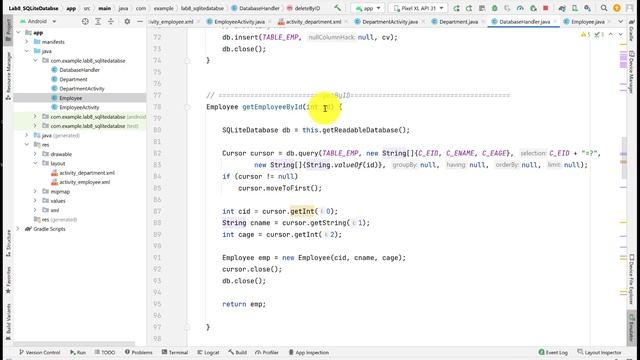Image resolution: width=640 pixels, height=360 pixels.
Task: Click the Apply Code Changes icon
Action: 482,8
